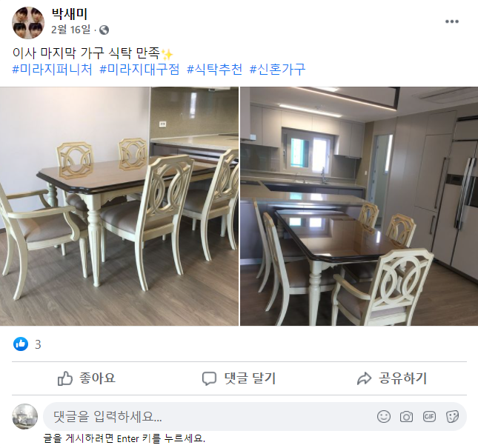The width and height of the screenshot is (478, 448).
Task: Click the 공유하기 share button
Action: click(392, 378)
